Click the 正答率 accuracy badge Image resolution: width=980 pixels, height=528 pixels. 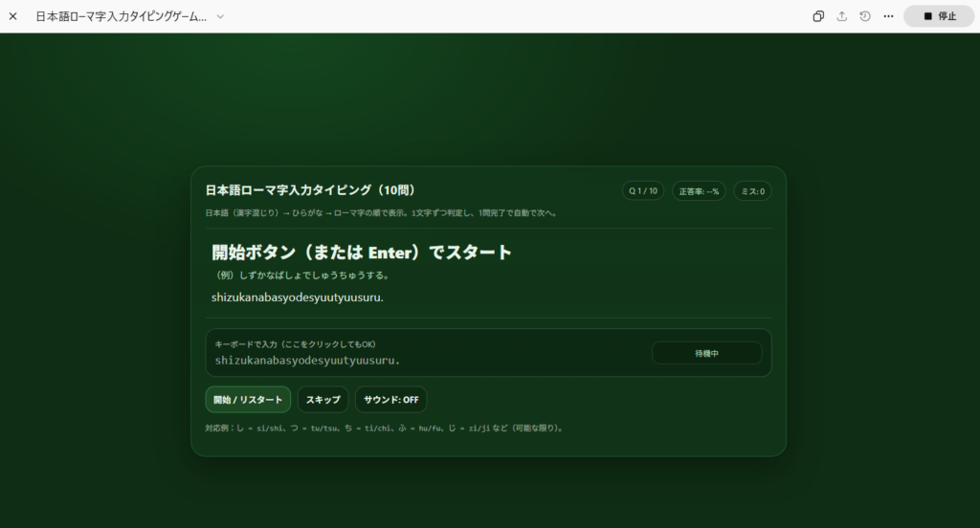[699, 191]
